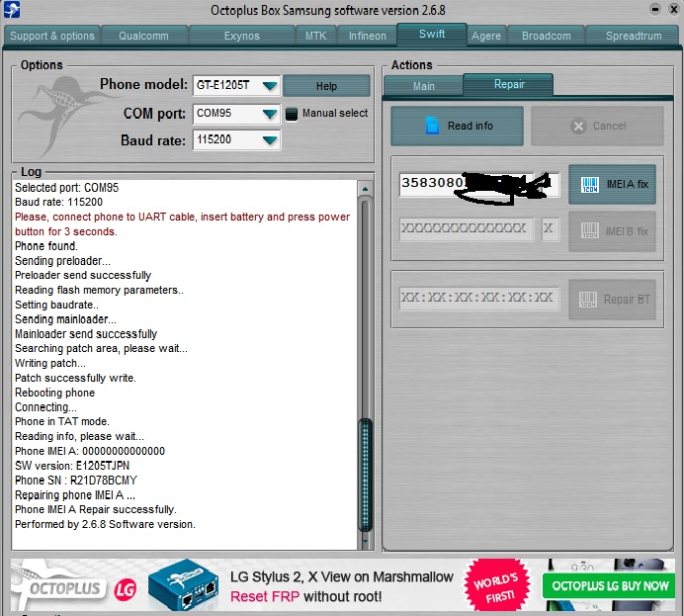This screenshot has height=616, width=684.
Task: Switch to the Infineon tab
Action: (x=368, y=36)
